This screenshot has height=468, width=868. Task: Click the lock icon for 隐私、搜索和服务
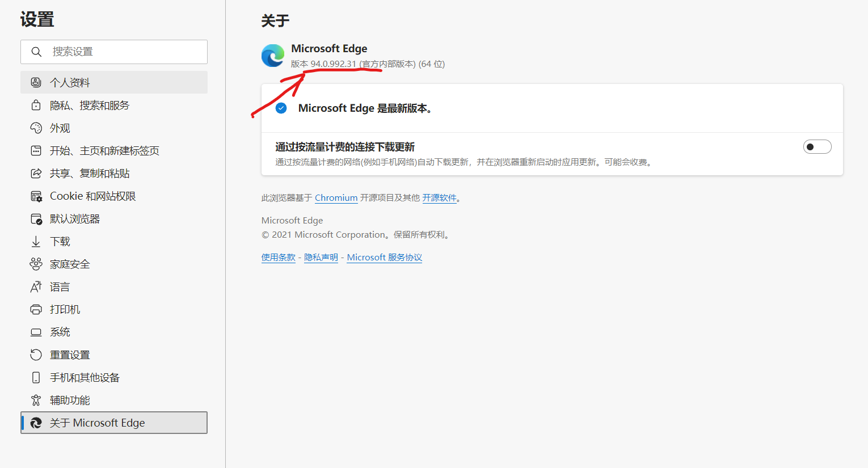coord(36,105)
